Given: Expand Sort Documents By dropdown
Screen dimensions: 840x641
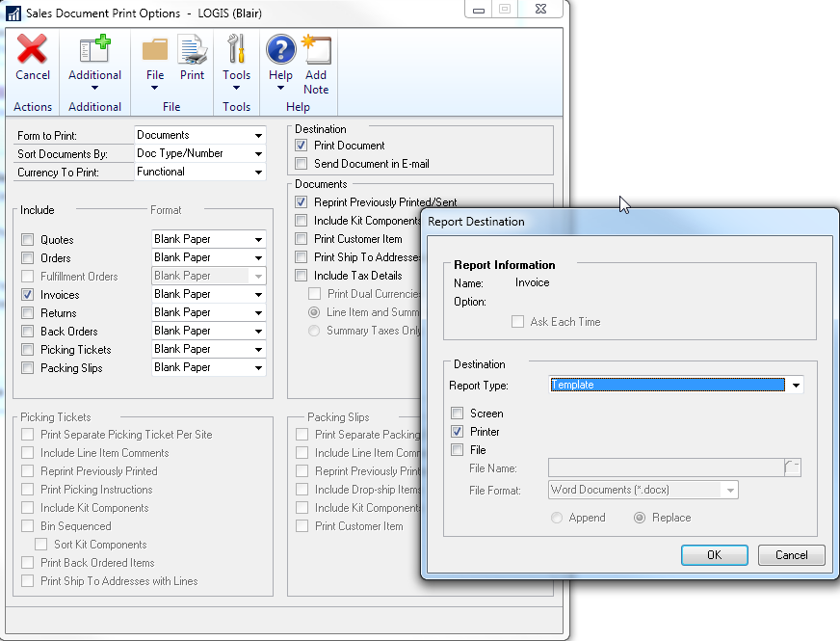Looking at the screenshot, I should pos(258,154).
